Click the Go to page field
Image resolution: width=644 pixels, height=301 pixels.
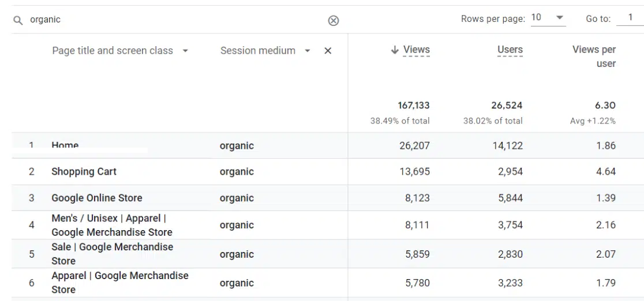click(x=630, y=18)
